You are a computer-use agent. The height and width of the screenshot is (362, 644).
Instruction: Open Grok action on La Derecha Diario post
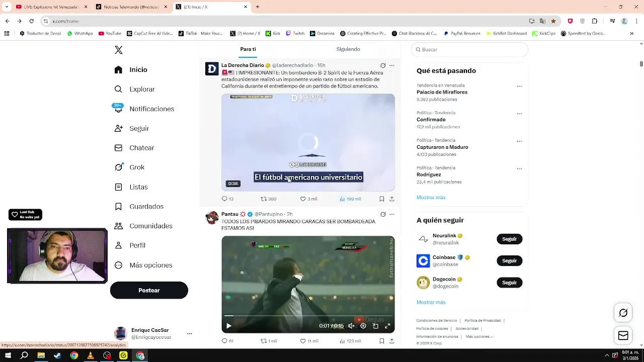(x=383, y=65)
